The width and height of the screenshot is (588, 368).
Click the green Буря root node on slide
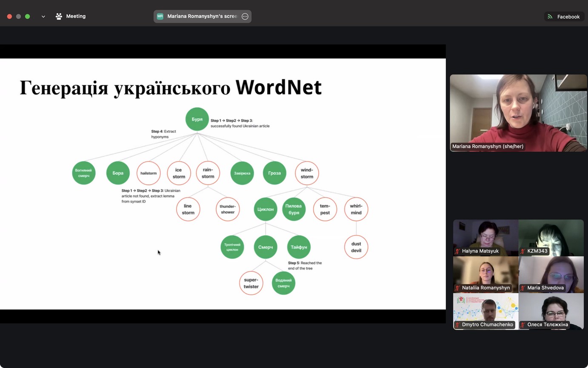pos(197,119)
